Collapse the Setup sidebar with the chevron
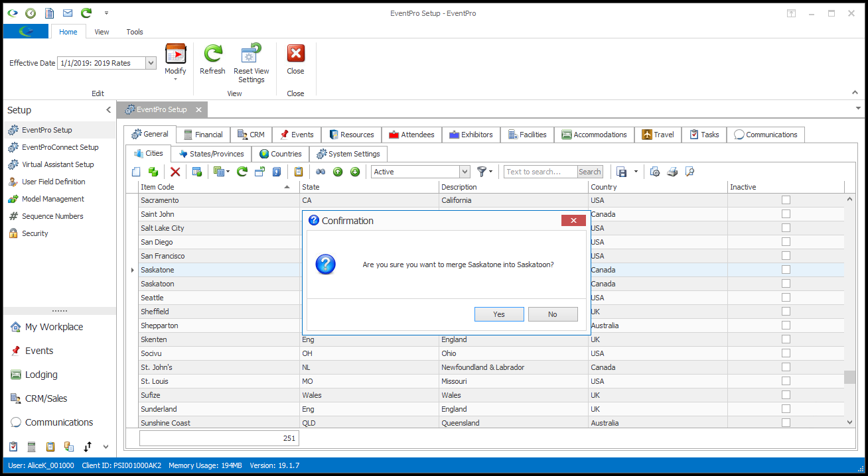Image resolution: width=868 pixels, height=476 pixels. [x=108, y=110]
